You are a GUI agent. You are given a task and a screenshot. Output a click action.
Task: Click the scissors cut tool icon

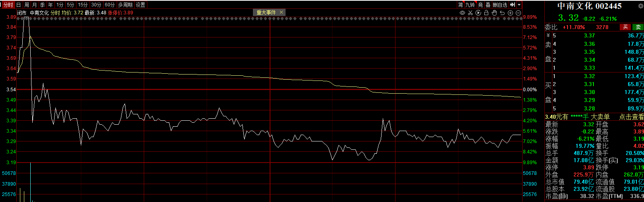point(470,13)
